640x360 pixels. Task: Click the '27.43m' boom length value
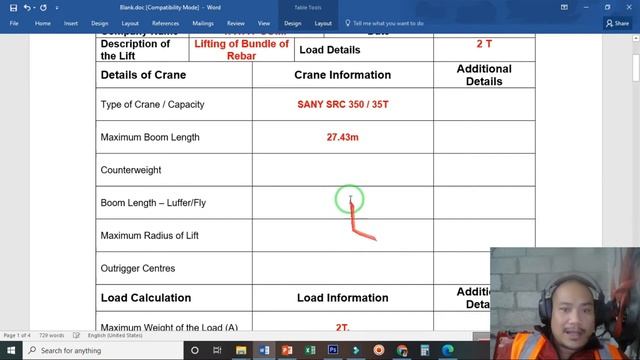point(342,137)
